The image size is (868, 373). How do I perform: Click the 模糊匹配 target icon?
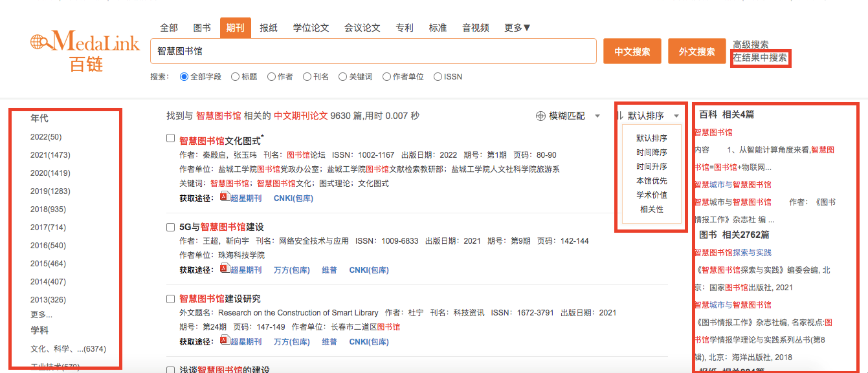[540, 116]
